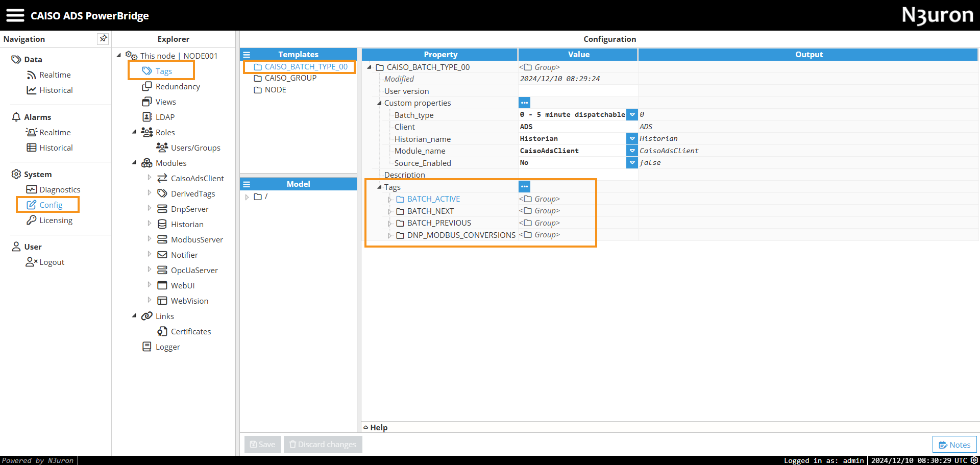Screen dimensions: 980x465
Task: Expand BATCH_NEXT group
Action: point(389,211)
